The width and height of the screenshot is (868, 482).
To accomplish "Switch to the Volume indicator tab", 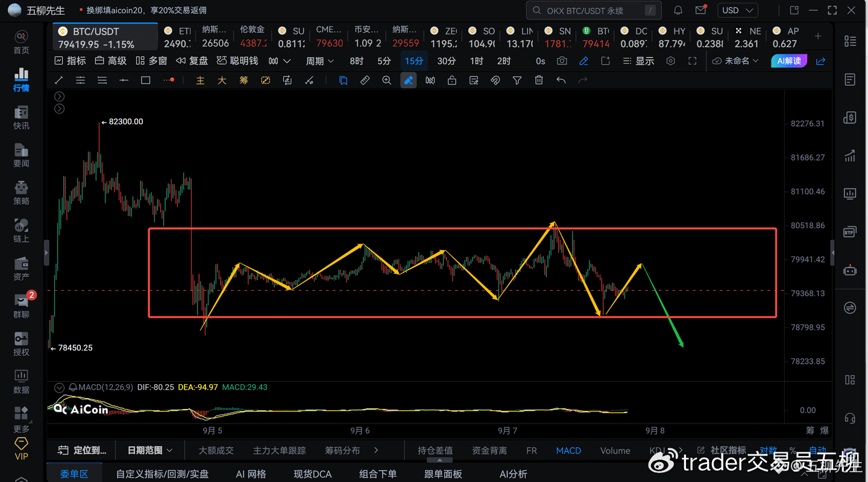I will 615,451.
